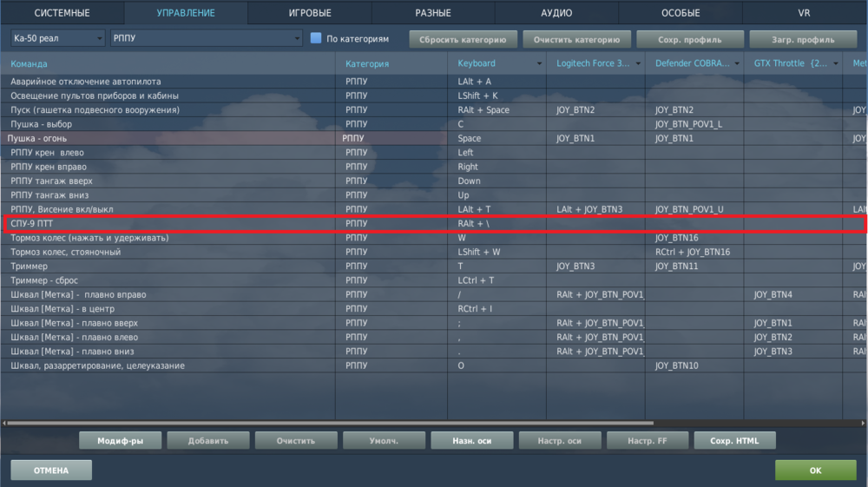Click the LAlt + A keyboard binding
This screenshot has height=487, width=868.
496,82
